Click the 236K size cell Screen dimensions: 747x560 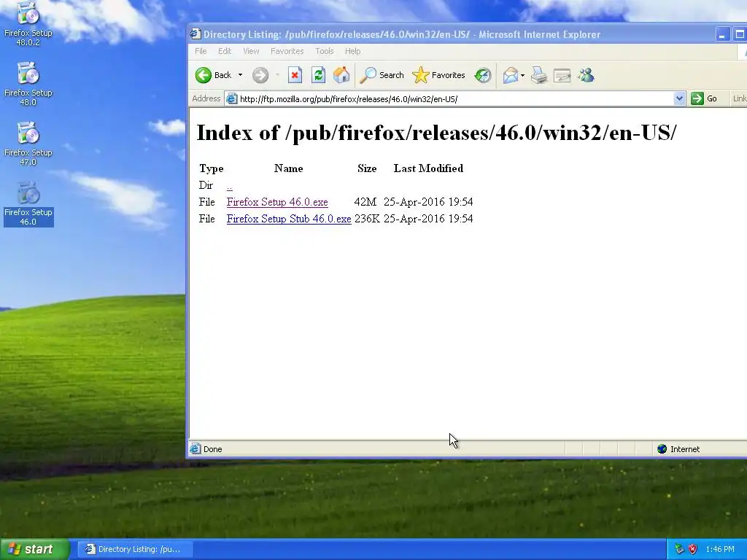pos(367,219)
